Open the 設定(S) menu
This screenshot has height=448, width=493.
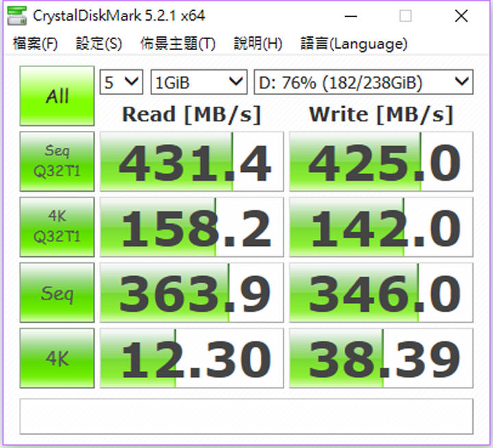[99, 43]
